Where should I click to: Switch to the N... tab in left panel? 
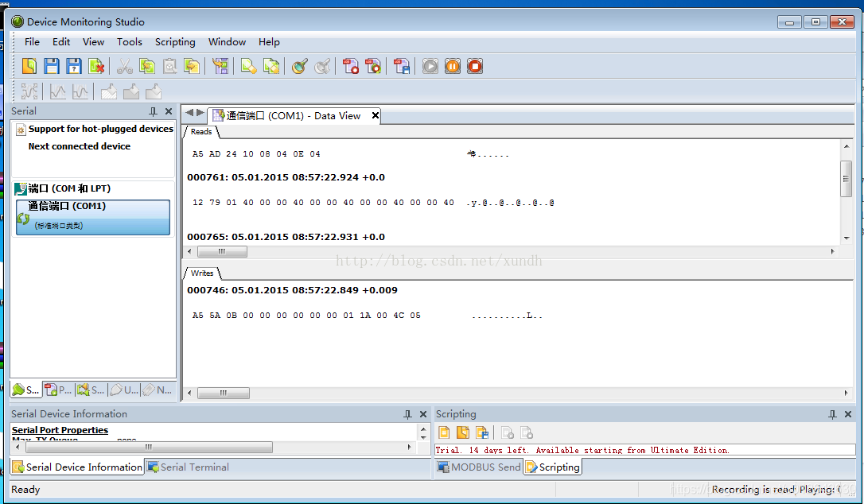click(158, 390)
